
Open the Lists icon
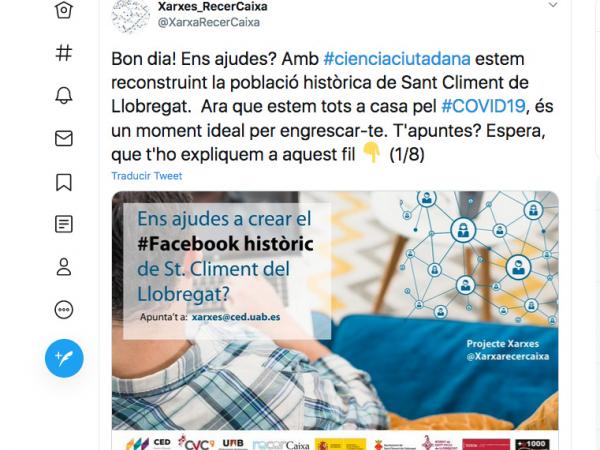[x=64, y=224]
